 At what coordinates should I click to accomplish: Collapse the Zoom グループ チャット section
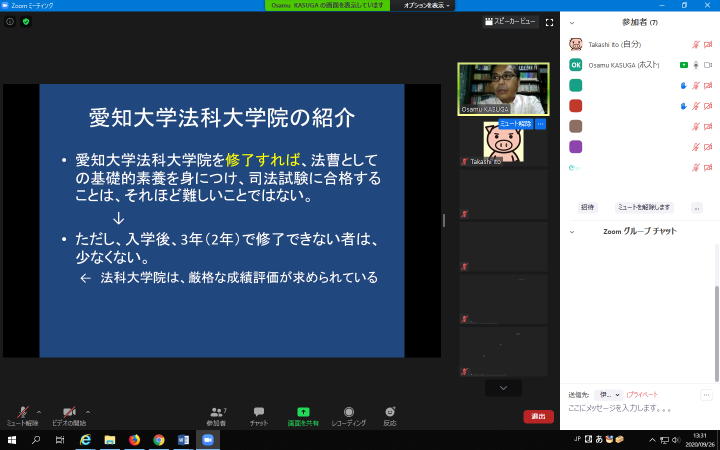572,231
